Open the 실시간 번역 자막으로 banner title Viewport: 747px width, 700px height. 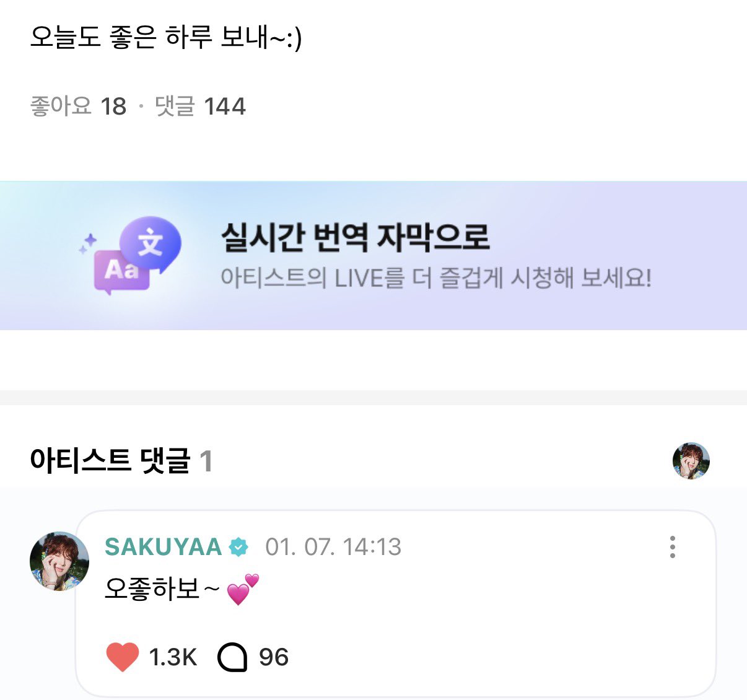tap(356, 237)
